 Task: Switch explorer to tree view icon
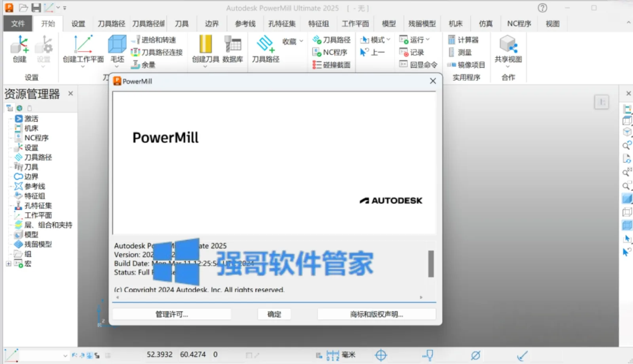(9, 108)
